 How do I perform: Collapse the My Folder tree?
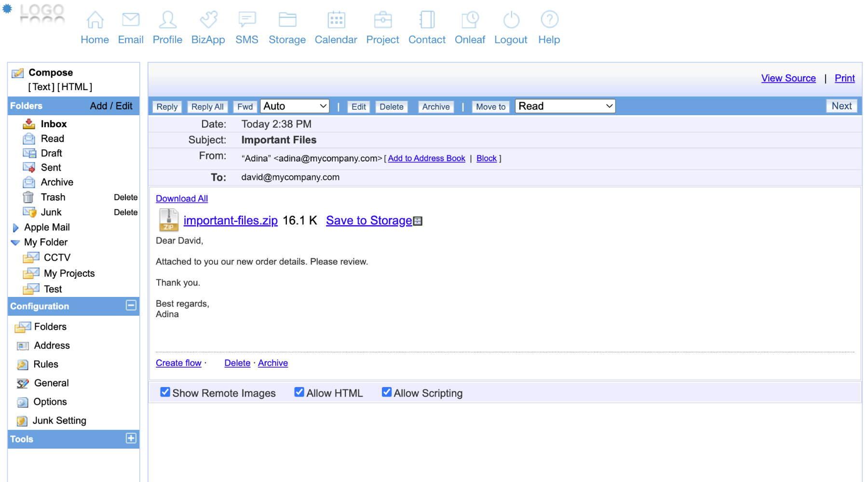pyautogui.click(x=15, y=242)
